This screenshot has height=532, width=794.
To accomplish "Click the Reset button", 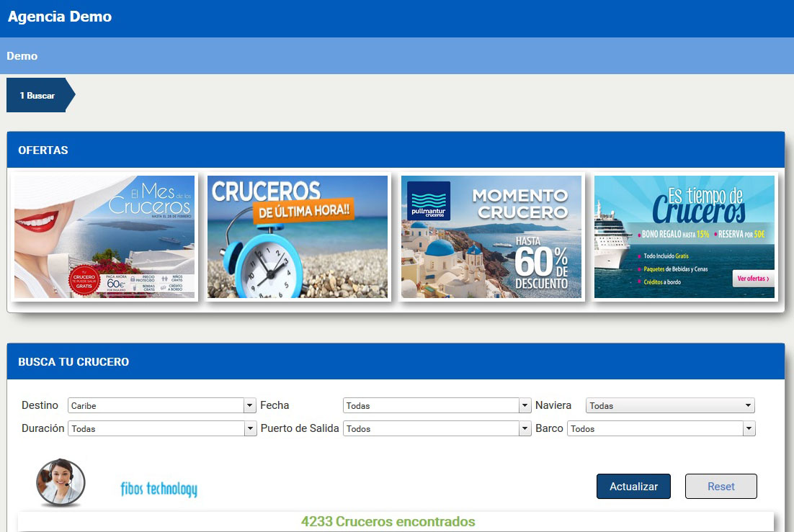I will [721, 487].
